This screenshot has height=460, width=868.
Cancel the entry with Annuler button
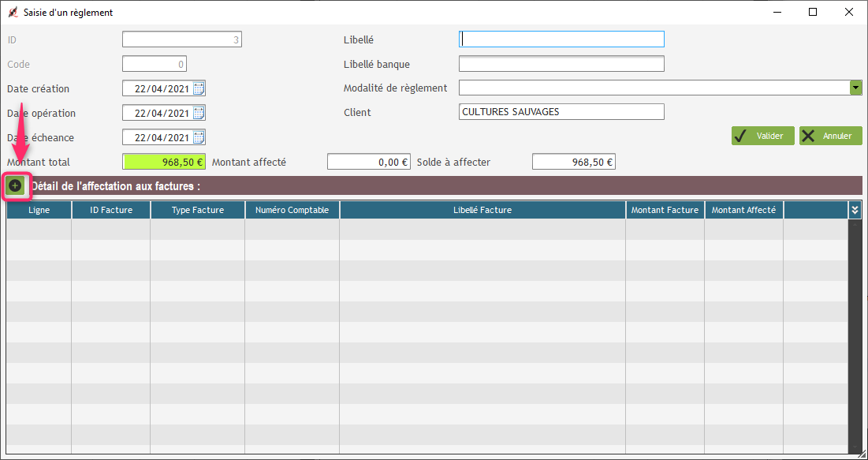pyautogui.click(x=830, y=136)
